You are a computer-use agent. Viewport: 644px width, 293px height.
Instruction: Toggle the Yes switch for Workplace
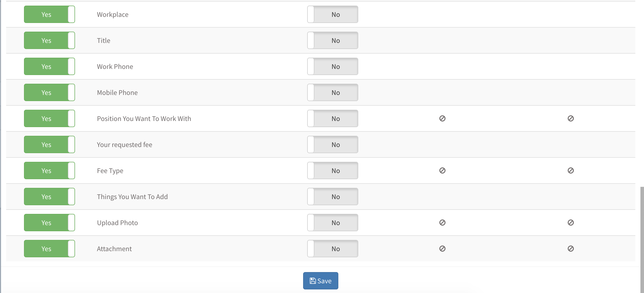(x=49, y=14)
